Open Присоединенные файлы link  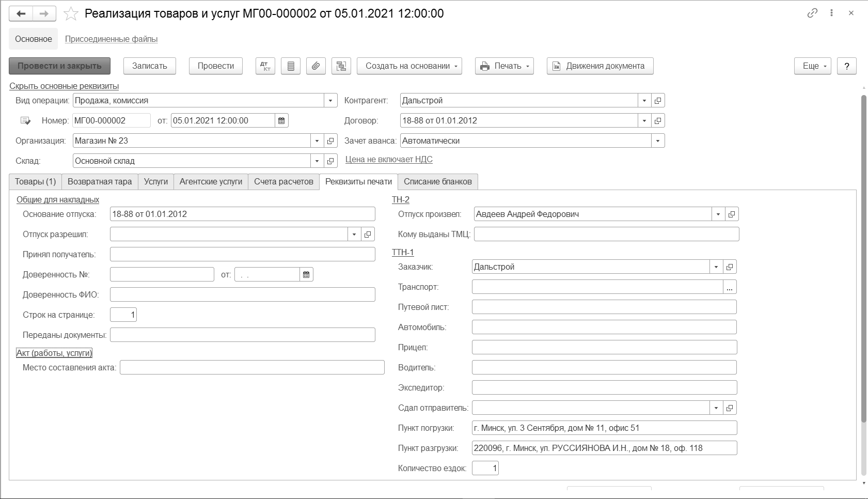112,39
